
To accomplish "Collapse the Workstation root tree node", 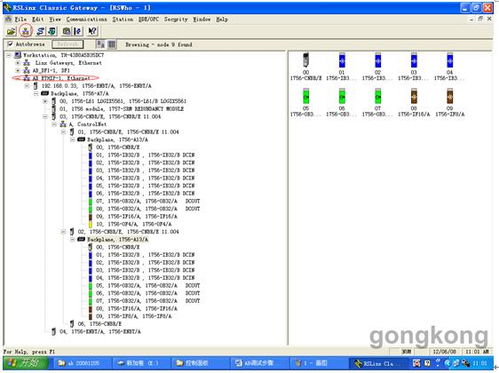I will [9, 55].
